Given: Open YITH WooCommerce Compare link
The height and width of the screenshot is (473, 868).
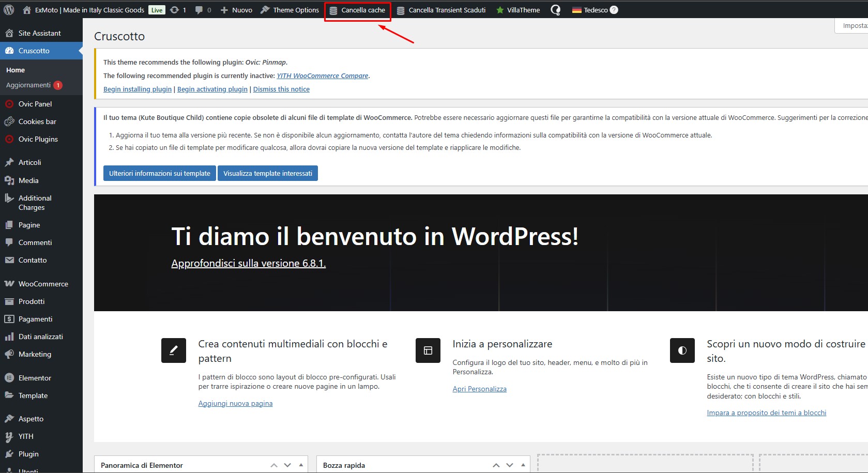Looking at the screenshot, I should 323,75.
